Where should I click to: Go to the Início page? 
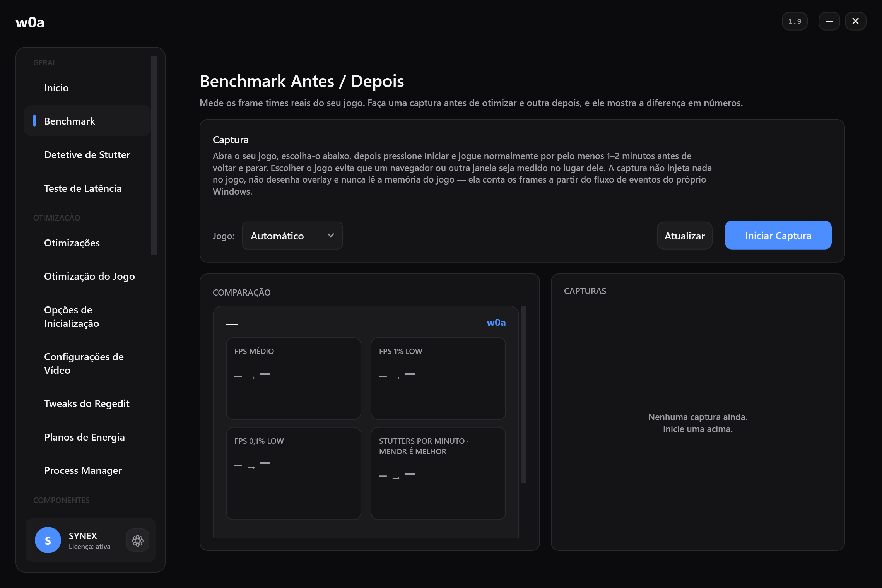click(87, 88)
